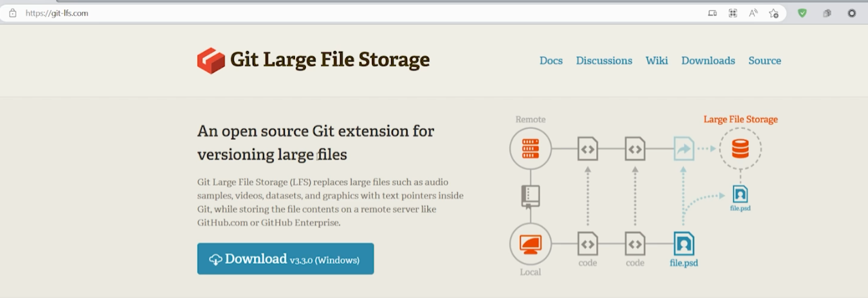Add this page to favorites star icon

pos(773,13)
